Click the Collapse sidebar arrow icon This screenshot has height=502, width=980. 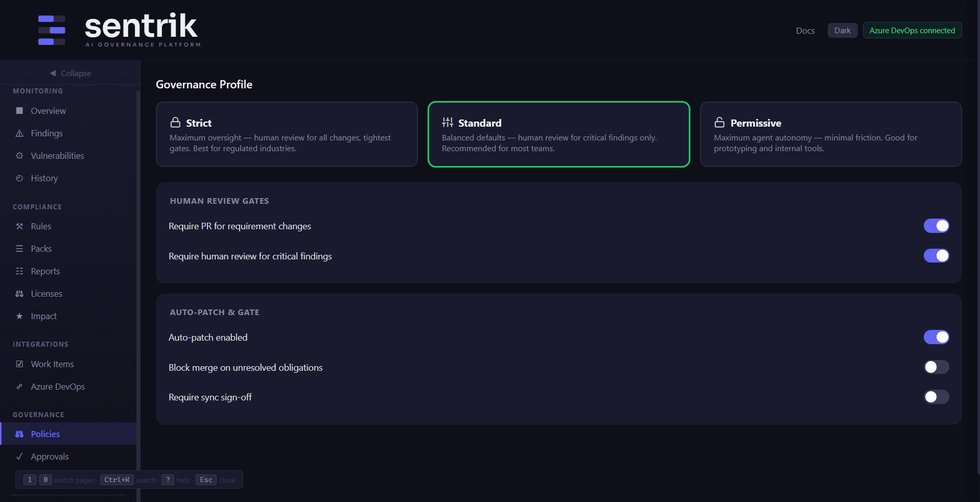pyautogui.click(x=53, y=74)
